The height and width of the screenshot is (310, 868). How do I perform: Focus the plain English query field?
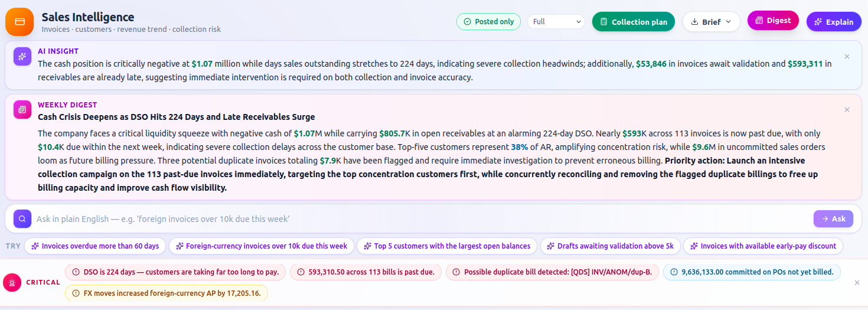click(x=423, y=219)
